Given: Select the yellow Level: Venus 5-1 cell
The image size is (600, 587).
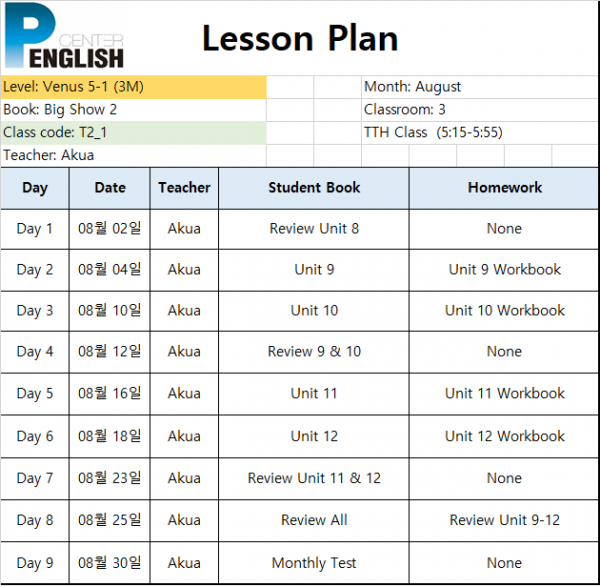Looking at the screenshot, I should click(133, 87).
